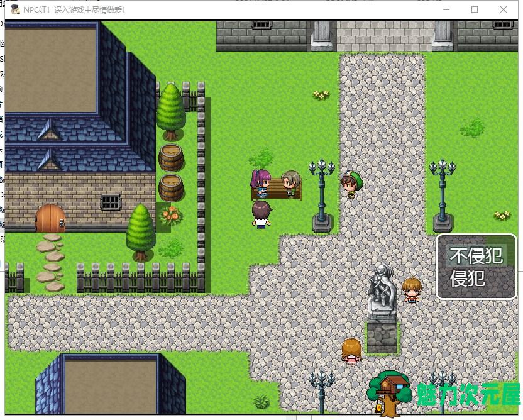Click the dark-haired player character below the bench
The width and height of the screenshot is (523, 420).
pyautogui.click(x=261, y=214)
